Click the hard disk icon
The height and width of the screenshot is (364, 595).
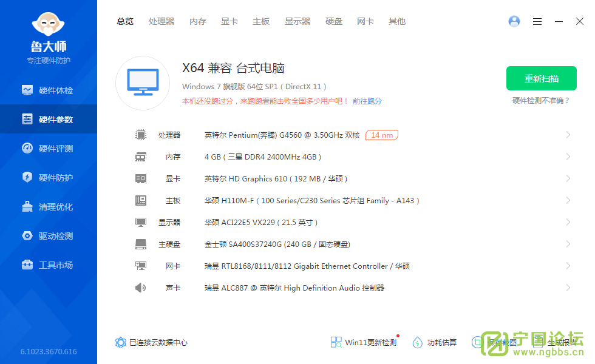click(141, 244)
